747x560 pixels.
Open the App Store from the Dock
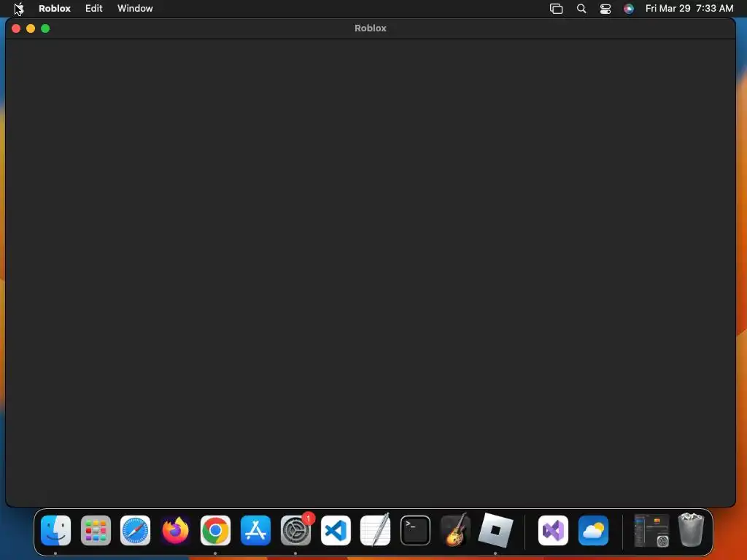(255, 530)
